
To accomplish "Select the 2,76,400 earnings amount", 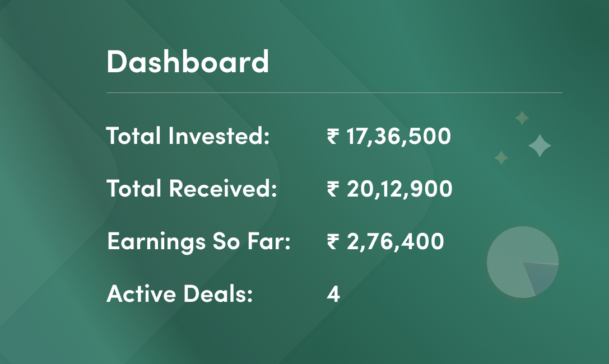I will click(396, 241).
